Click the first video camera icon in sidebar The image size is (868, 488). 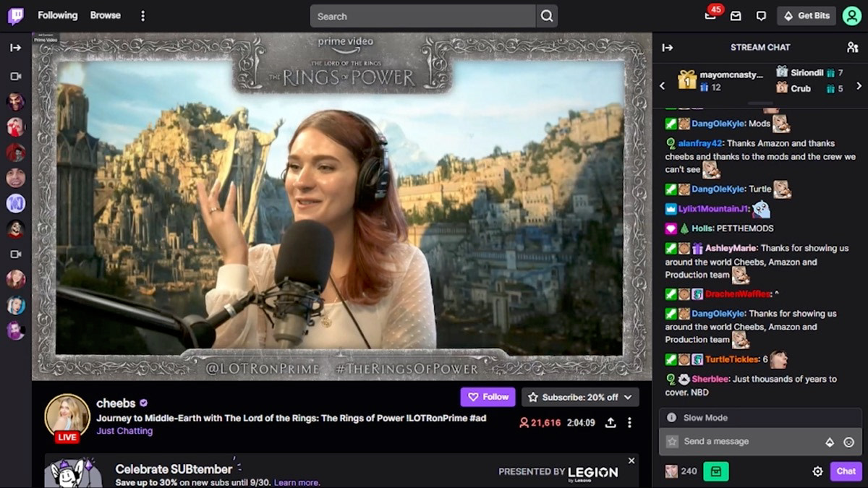tap(15, 76)
